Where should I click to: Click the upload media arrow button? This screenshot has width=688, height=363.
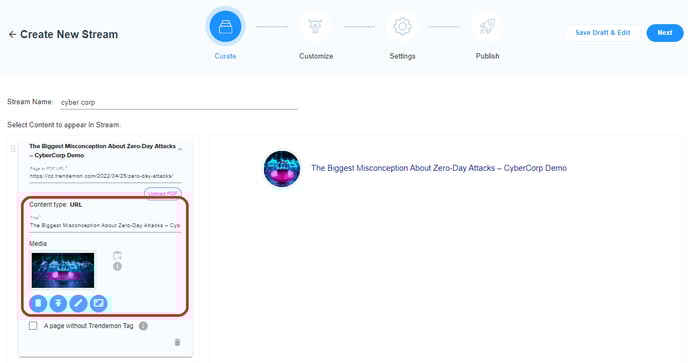tap(58, 303)
